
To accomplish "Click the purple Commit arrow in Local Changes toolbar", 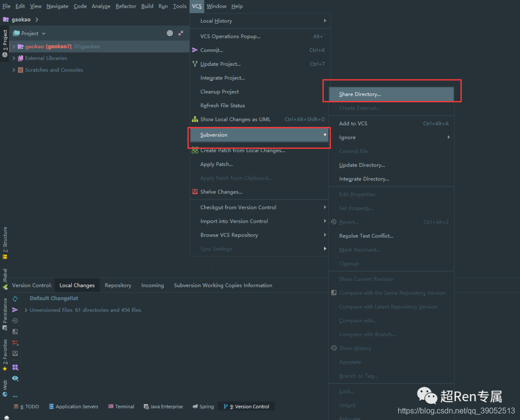I will [x=15, y=310].
